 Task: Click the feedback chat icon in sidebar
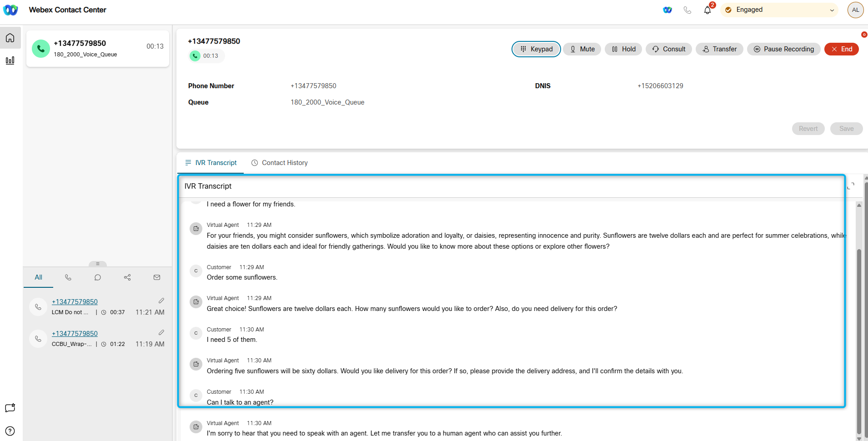pos(10,408)
